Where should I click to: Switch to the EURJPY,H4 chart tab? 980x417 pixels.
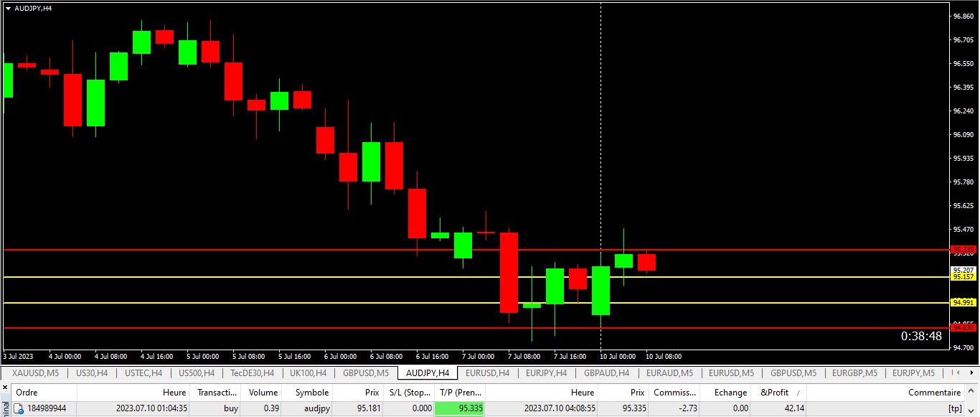click(547, 373)
